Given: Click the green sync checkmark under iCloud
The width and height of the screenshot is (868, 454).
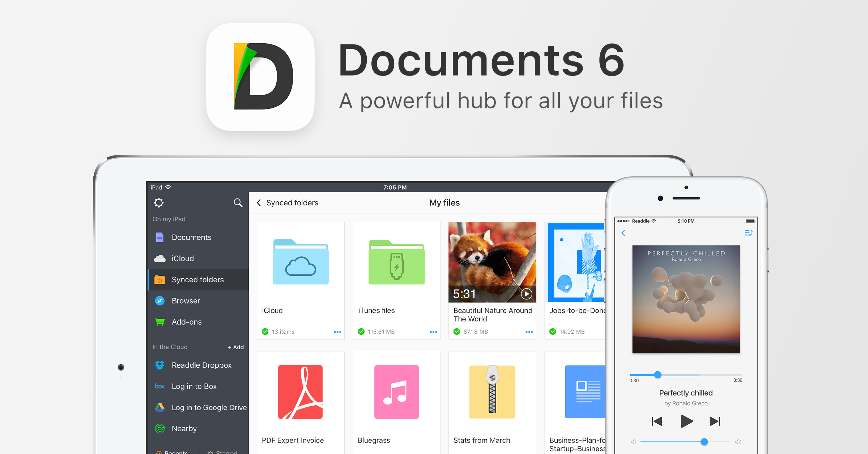Looking at the screenshot, I should point(265,331).
